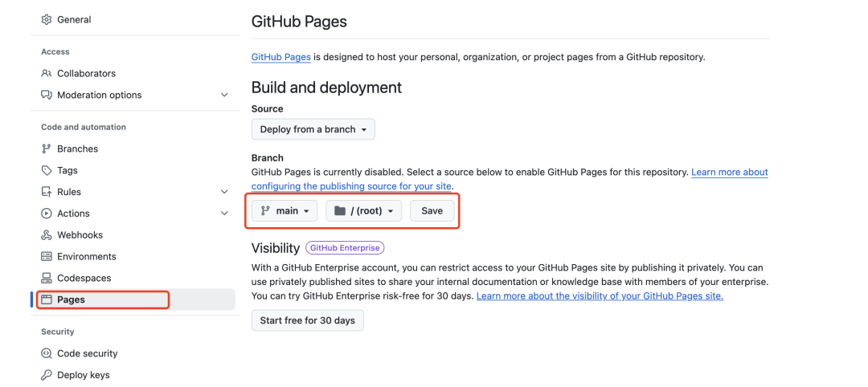Image resolution: width=868 pixels, height=387 pixels.
Task: Open Environments settings
Action: (x=87, y=256)
